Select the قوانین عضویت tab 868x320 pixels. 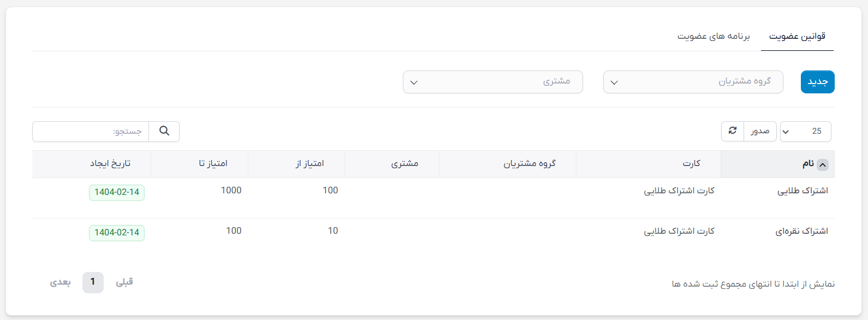pos(797,37)
